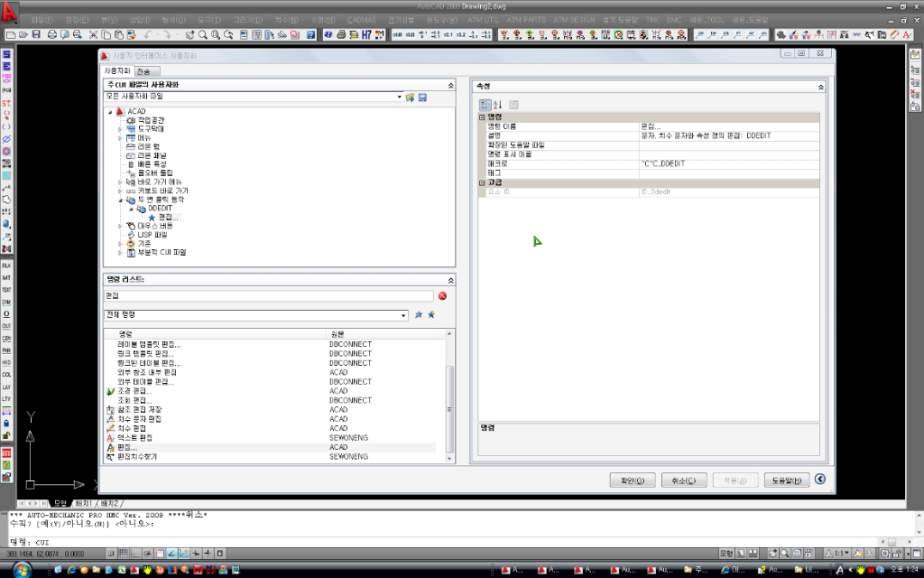Open the 모든 사용자화 파일 dropdown
Screen dimensions: 924x578
399,97
